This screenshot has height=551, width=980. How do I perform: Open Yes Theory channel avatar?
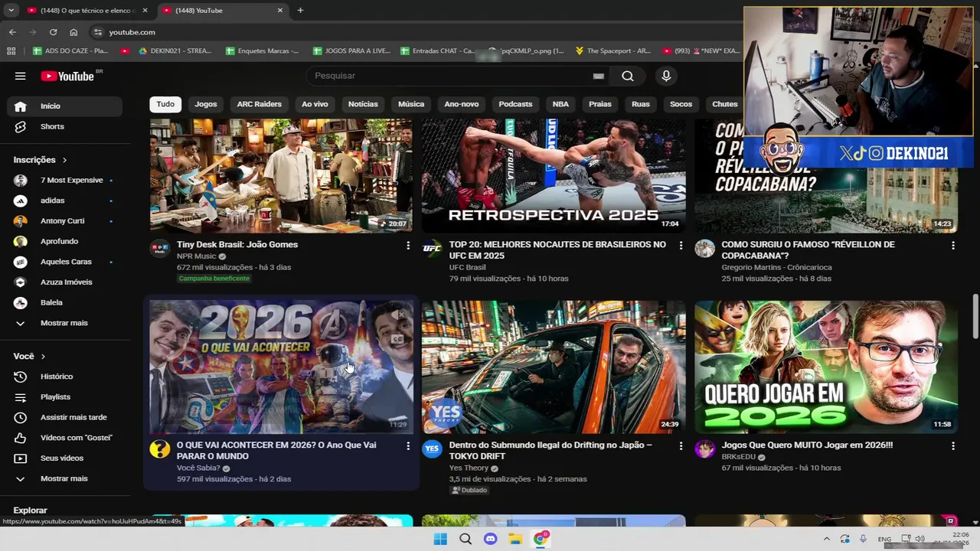(x=432, y=449)
